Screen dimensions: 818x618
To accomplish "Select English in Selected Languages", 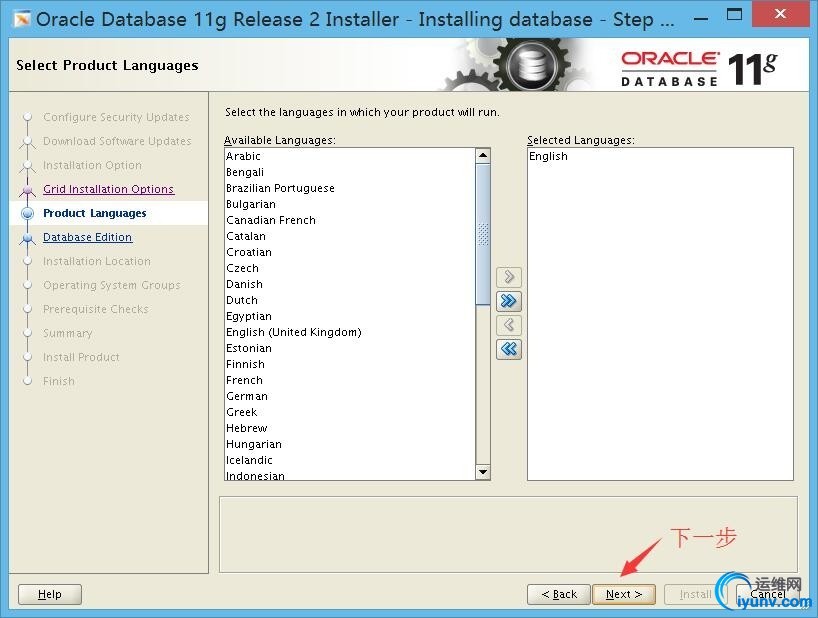I will coord(660,156).
